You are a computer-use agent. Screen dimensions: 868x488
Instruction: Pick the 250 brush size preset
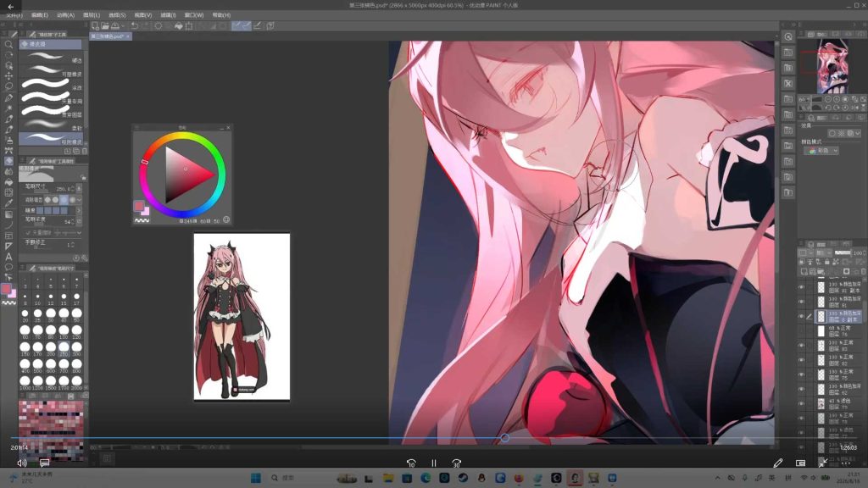(64, 348)
